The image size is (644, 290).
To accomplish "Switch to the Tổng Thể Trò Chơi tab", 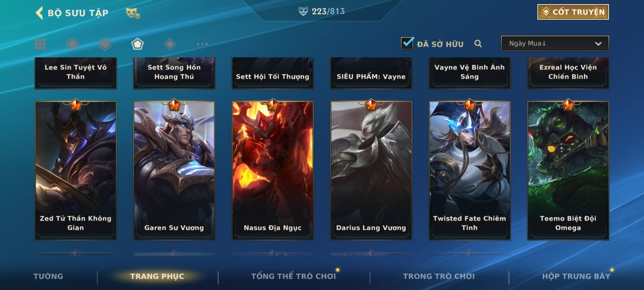I will click(294, 276).
